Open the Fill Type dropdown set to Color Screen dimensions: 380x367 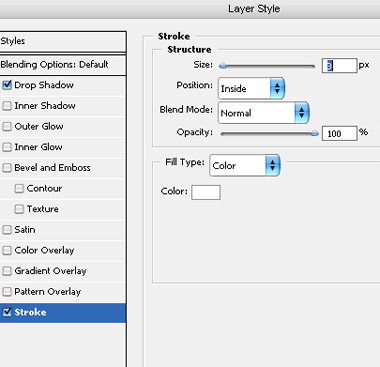245,165
